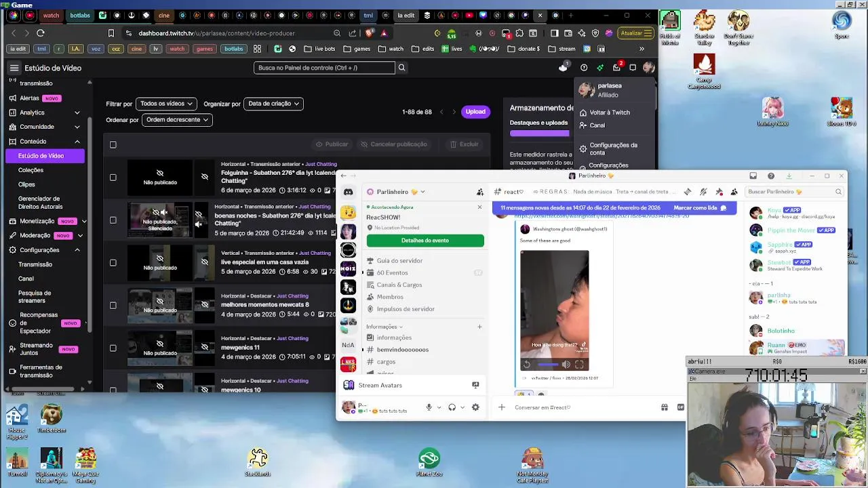Click the embedded video progress slider in Discord
Screen dimensions: 868x488
(549, 365)
